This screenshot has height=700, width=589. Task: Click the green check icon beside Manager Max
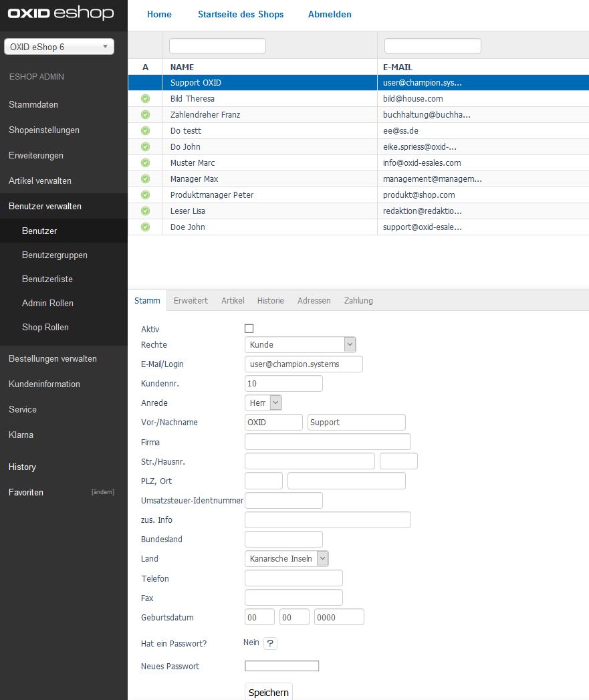[145, 179]
